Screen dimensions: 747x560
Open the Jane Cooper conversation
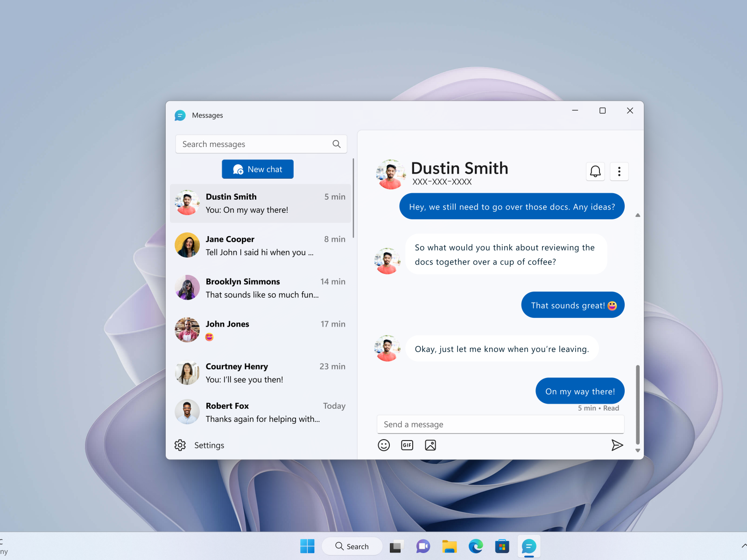tap(261, 245)
